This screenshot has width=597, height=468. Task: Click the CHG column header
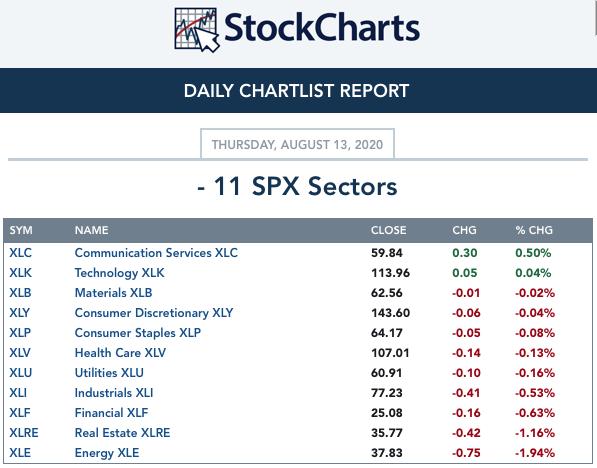[x=465, y=230]
